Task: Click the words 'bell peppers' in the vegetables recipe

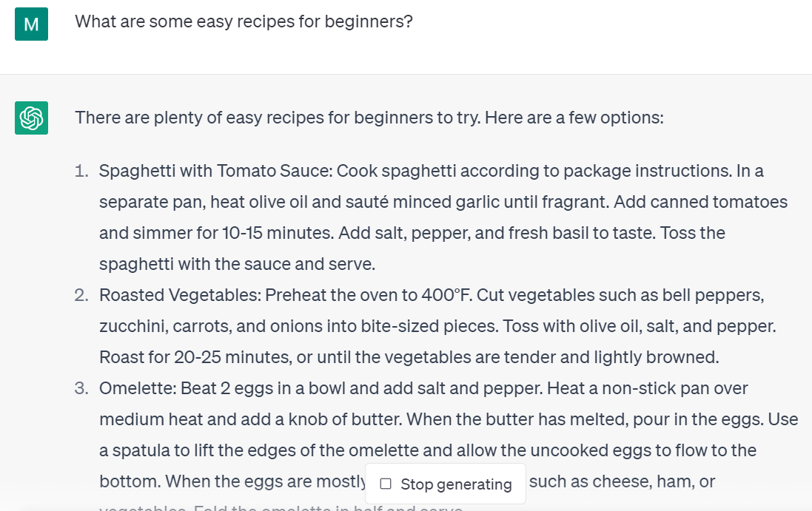Action: (x=718, y=296)
